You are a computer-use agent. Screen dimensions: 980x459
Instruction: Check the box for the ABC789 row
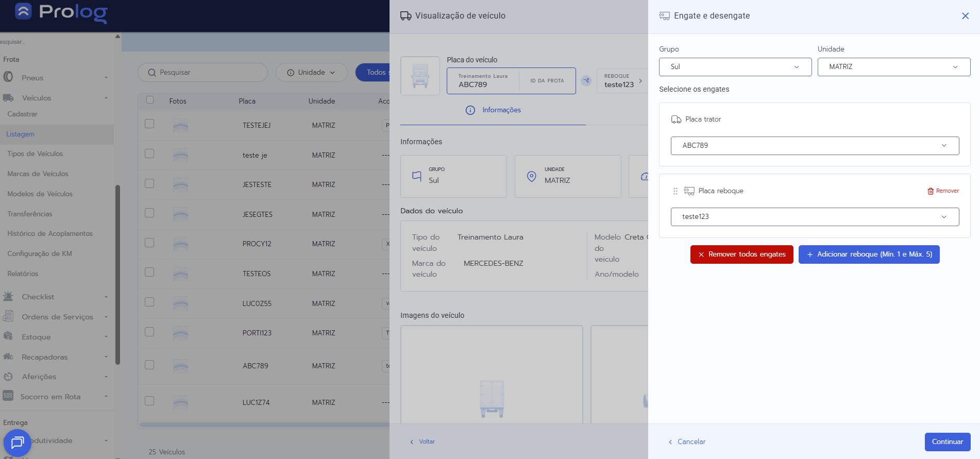149,365
